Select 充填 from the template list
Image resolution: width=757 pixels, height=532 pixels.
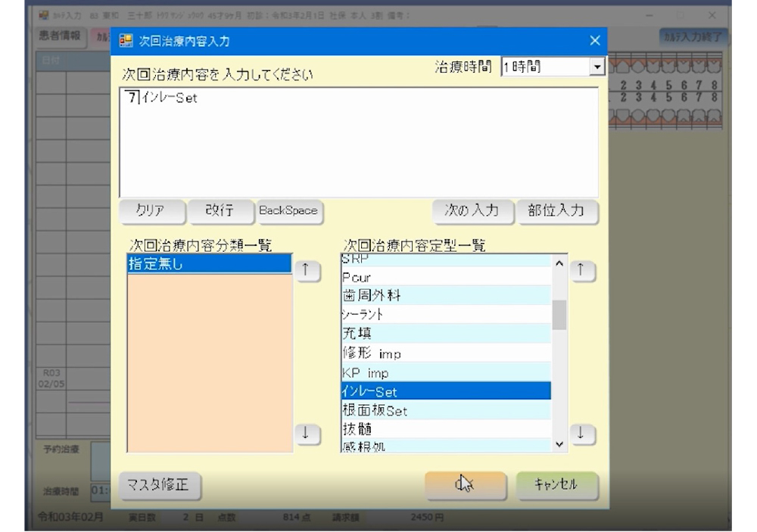(x=445, y=333)
